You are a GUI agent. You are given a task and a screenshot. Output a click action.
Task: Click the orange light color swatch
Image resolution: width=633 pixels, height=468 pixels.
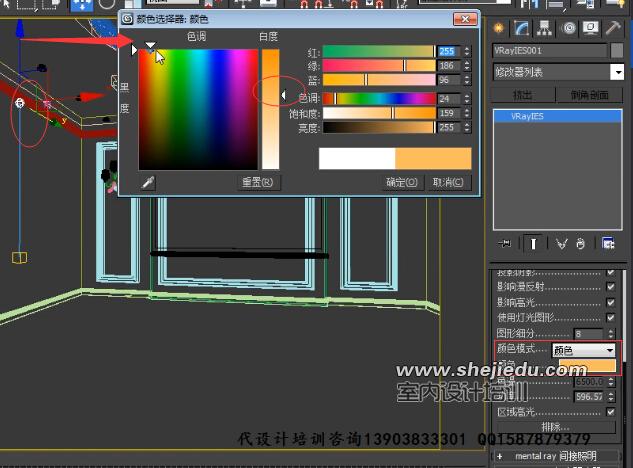point(584,366)
